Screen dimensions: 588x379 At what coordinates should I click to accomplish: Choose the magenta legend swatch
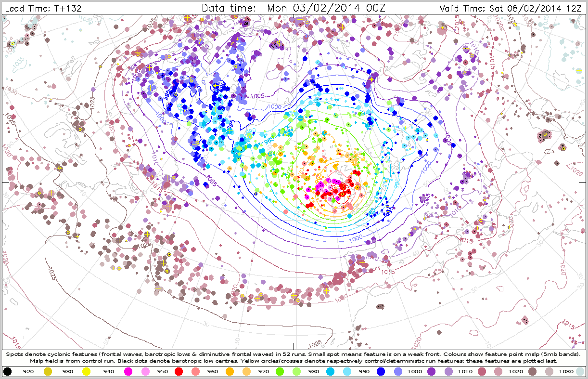coord(128,371)
